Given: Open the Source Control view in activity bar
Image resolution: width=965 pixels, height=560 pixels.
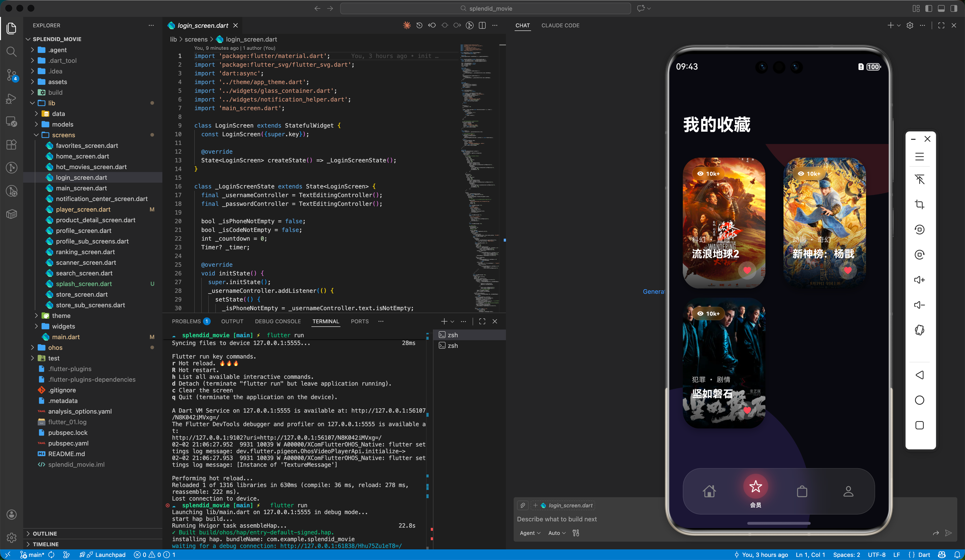Looking at the screenshot, I should [12, 75].
